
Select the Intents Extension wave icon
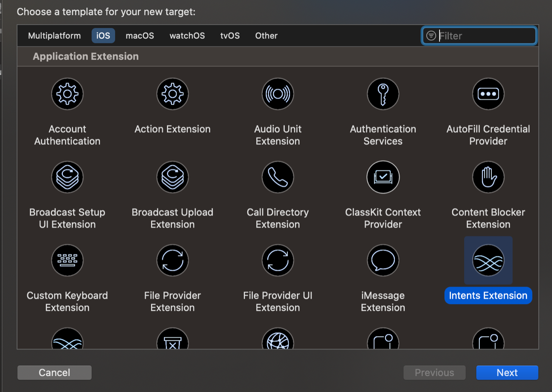point(488,260)
